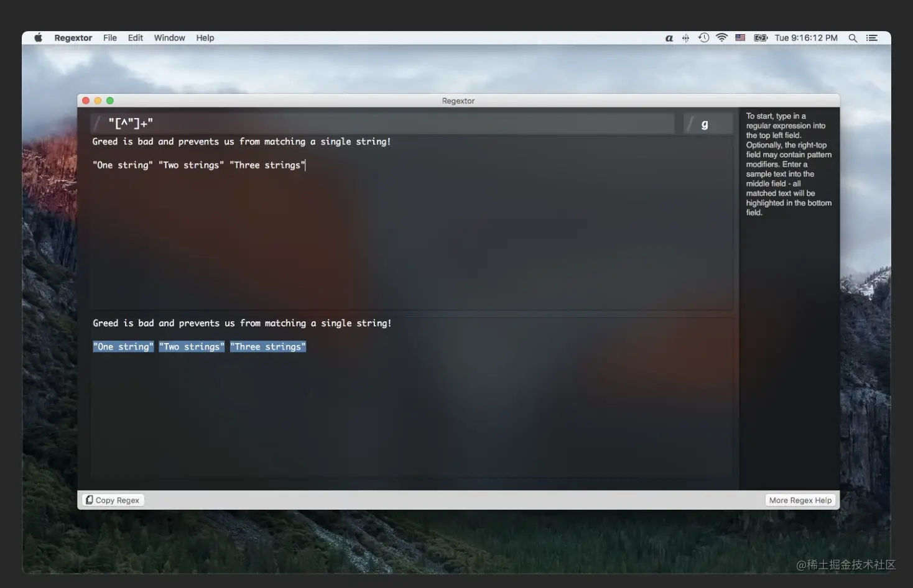This screenshot has width=913, height=588.
Task: Open More Regex Help
Action: coord(800,500)
